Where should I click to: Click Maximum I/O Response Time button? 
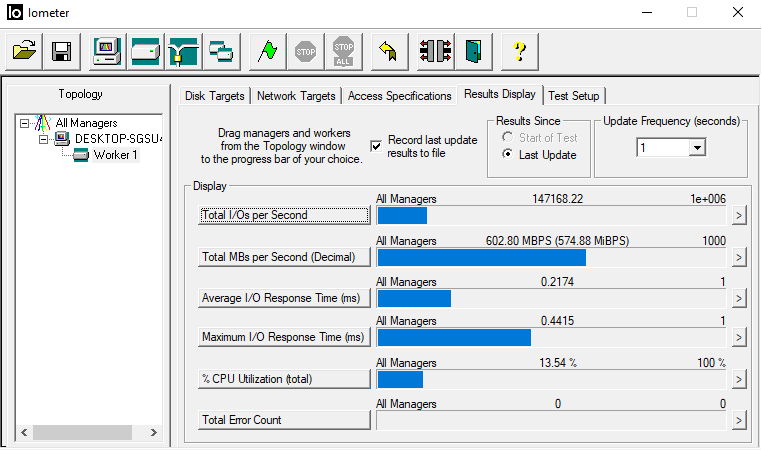284,337
